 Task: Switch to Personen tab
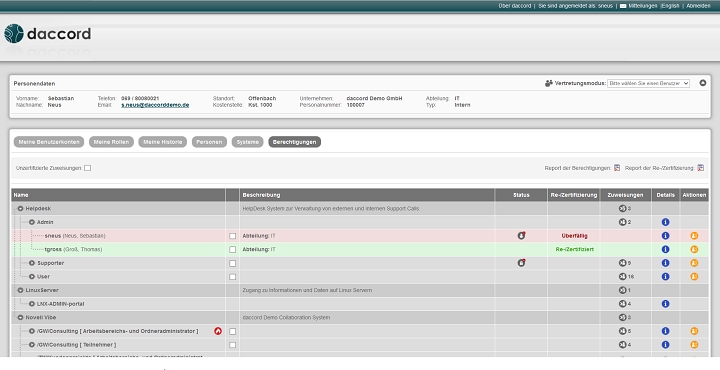(209, 142)
